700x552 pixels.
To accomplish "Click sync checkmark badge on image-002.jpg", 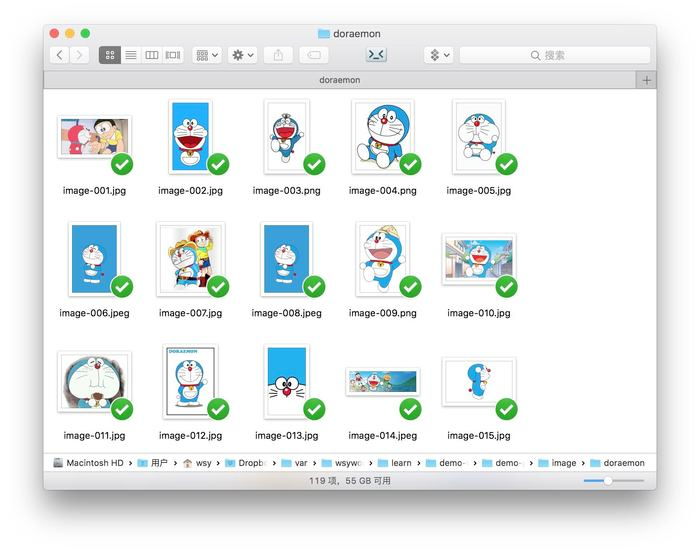I will (218, 164).
